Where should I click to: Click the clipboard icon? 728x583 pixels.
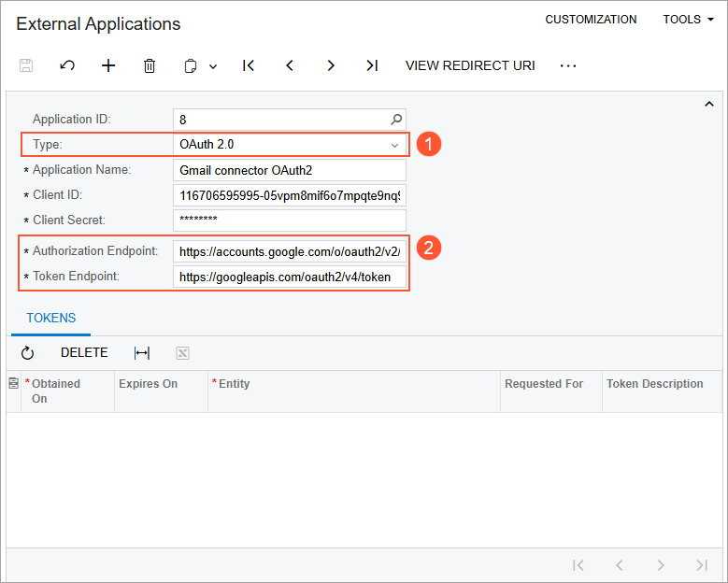(190, 66)
